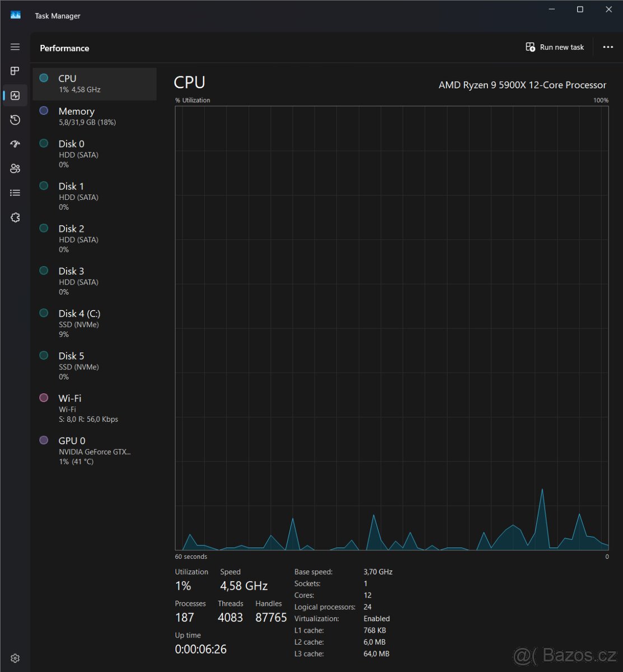
Task: Open the Users page icon
Action: (x=15, y=168)
